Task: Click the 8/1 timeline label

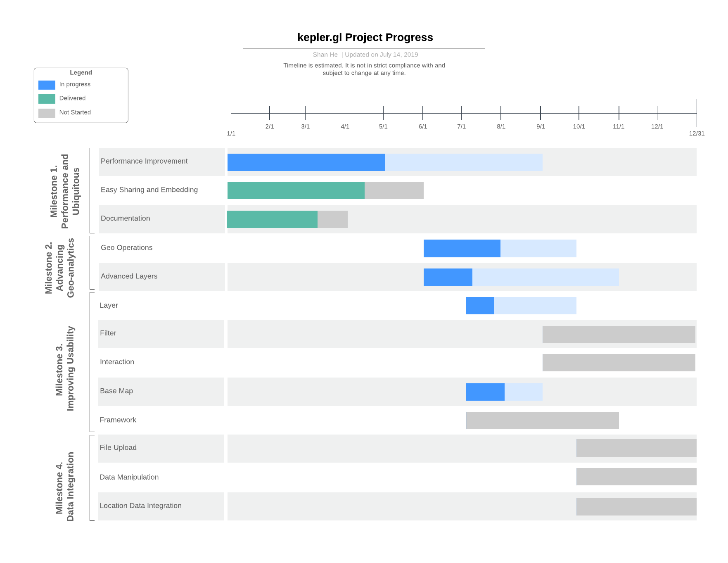Action: point(501,126)
